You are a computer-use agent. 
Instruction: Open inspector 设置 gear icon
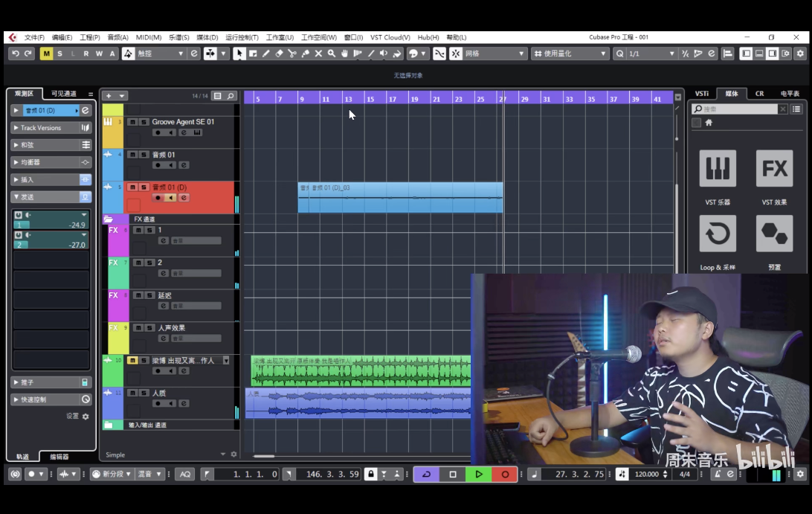[x=86, y=417]
